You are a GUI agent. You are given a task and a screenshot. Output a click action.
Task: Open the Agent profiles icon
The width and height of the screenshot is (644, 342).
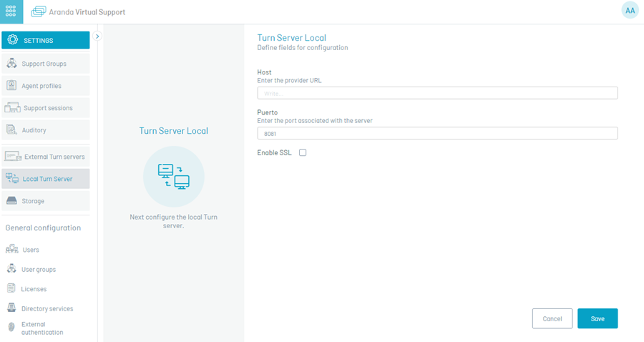[x=11, y=85]
